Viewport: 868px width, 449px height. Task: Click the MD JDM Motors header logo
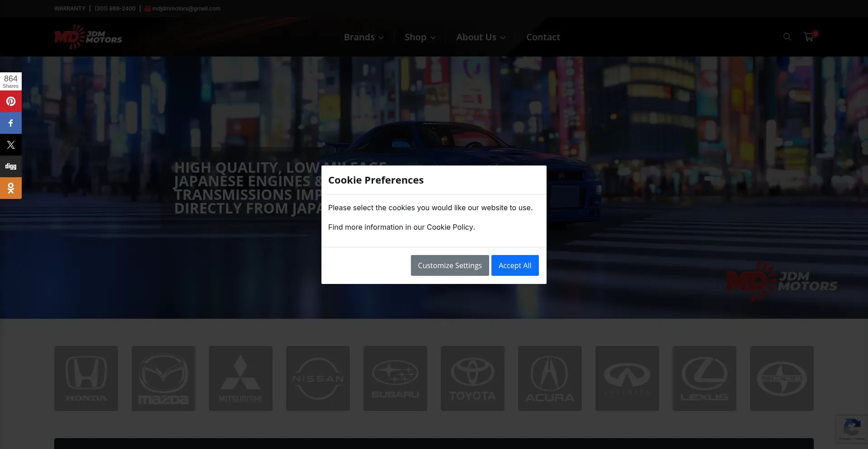[88, 37]
